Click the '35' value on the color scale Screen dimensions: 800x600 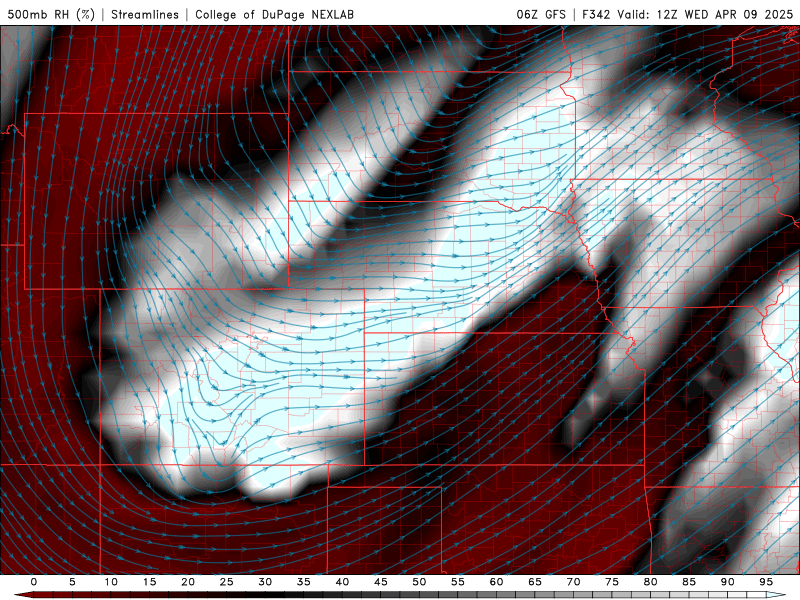304,582
